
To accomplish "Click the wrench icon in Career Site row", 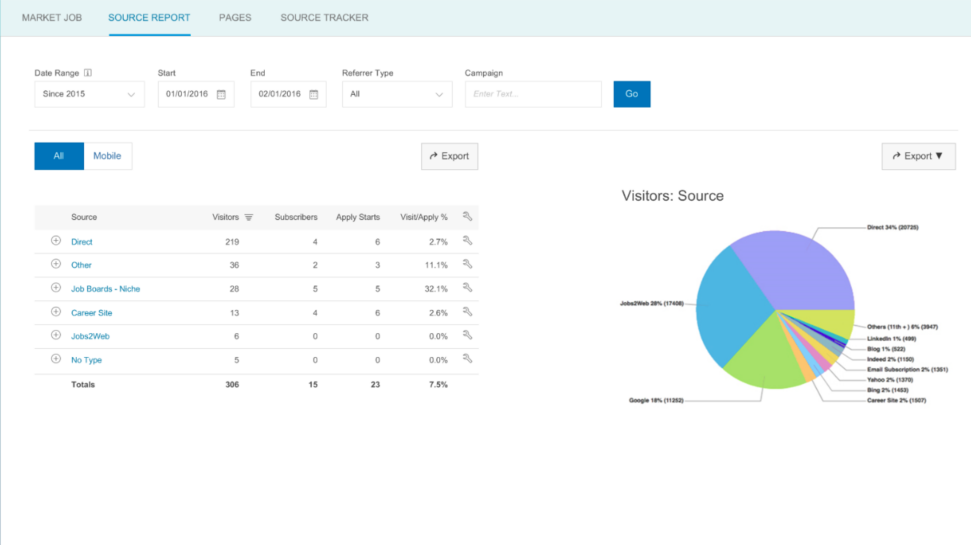I will [x=468, y=312].
